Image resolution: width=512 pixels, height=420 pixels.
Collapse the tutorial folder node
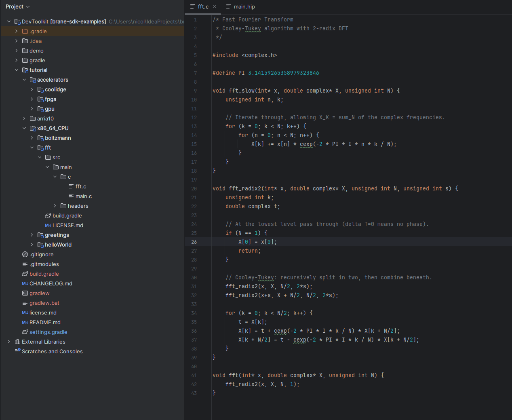point(17,70)
